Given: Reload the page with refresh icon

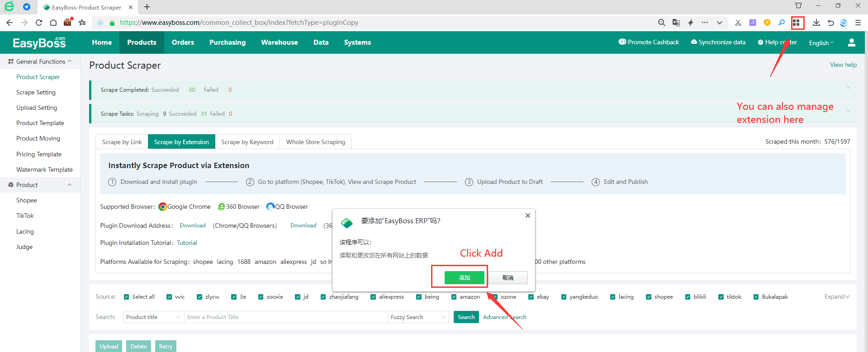Looking at the screenshot, I should coord(39,23).
